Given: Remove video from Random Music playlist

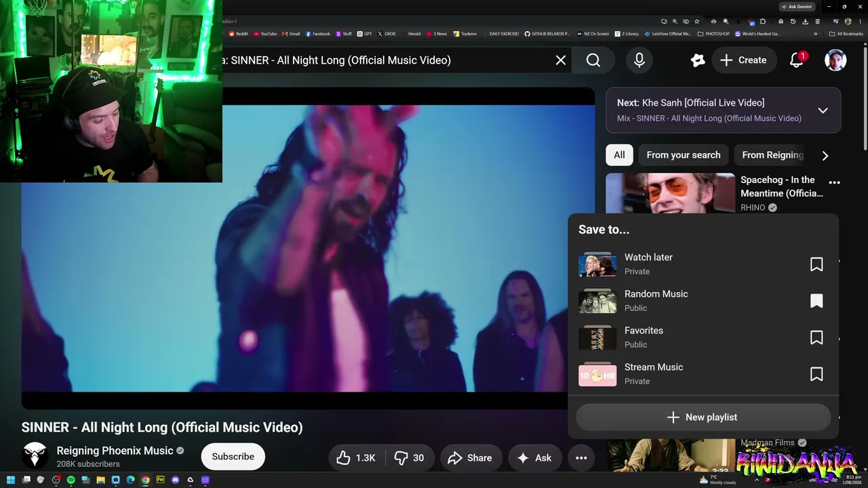Looking at the screenshot, I should click(x=816, y=301).
